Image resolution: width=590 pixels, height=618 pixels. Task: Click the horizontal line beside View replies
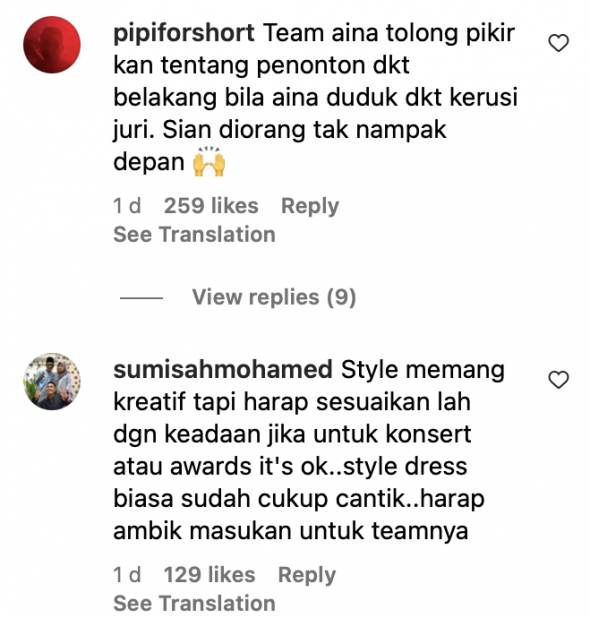click(x=141, y=298)
